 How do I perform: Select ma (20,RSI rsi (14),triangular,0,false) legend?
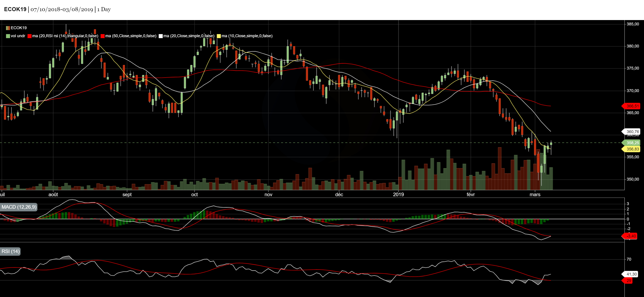coord(65,36)
